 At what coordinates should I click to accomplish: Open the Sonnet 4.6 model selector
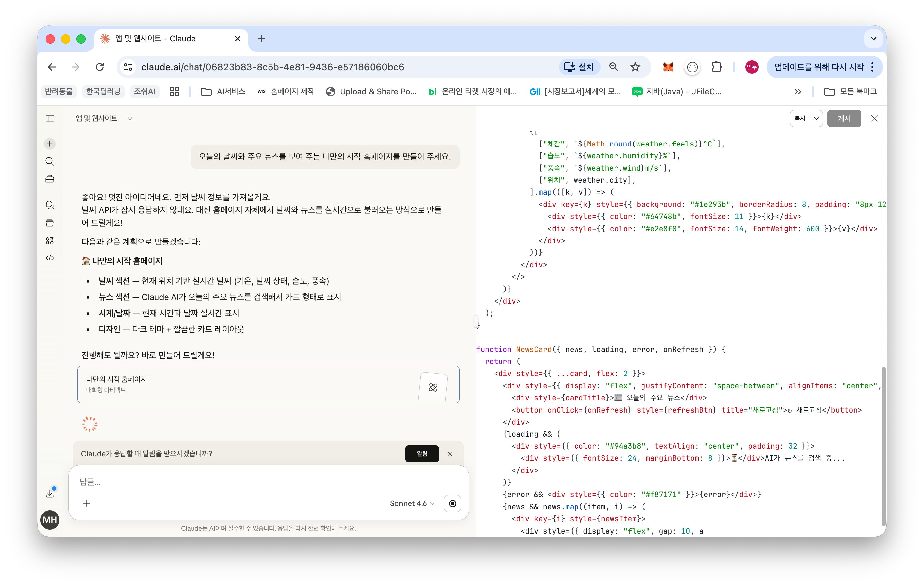412,503
